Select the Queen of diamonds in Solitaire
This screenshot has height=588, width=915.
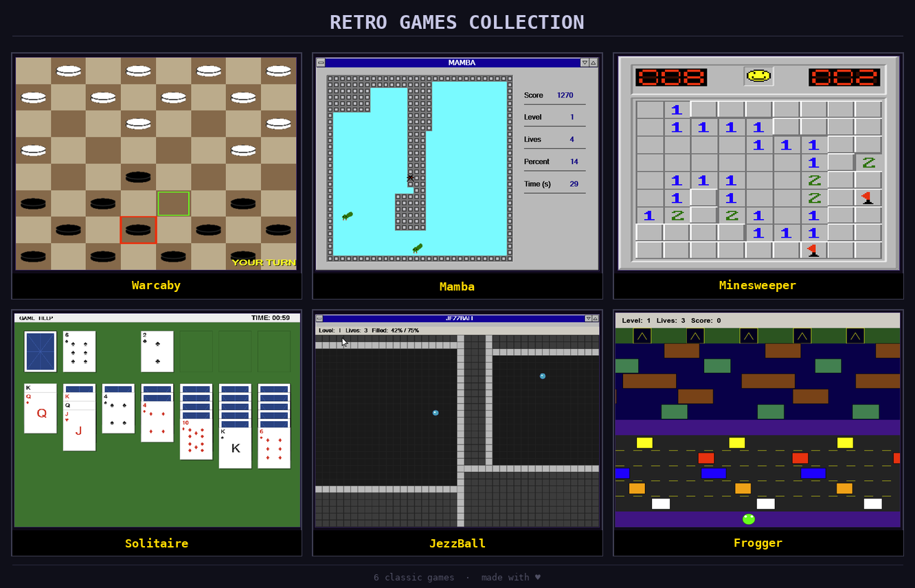coord(41,413)
